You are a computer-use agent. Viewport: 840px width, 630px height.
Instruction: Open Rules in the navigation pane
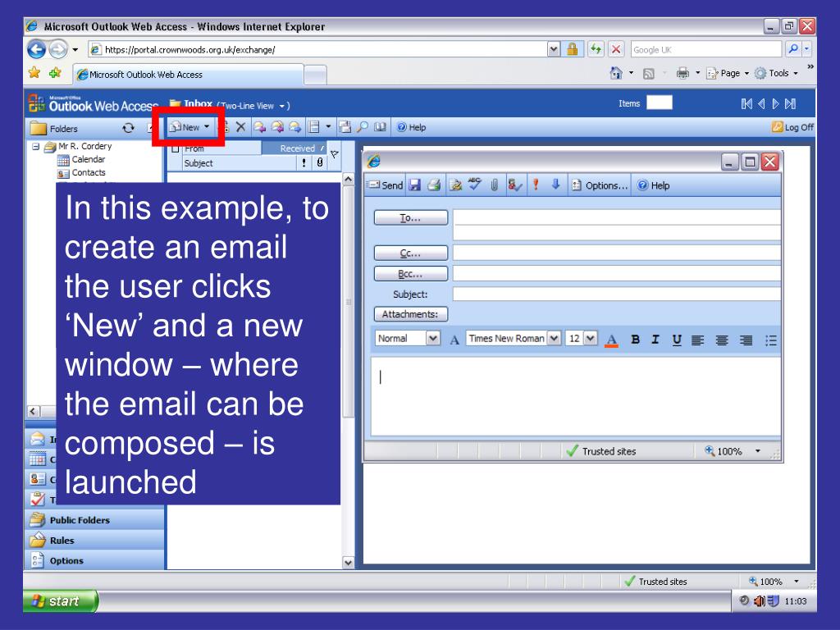[95, 540]
